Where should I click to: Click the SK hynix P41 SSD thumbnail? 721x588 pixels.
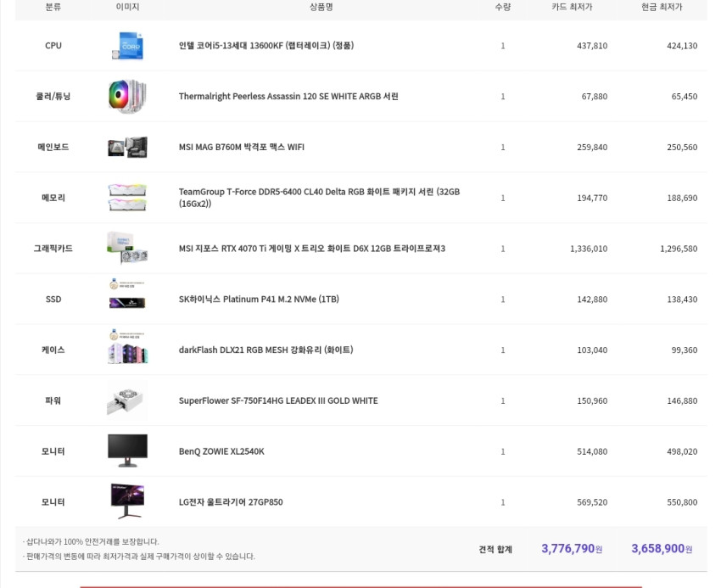[x=127, y=294]
